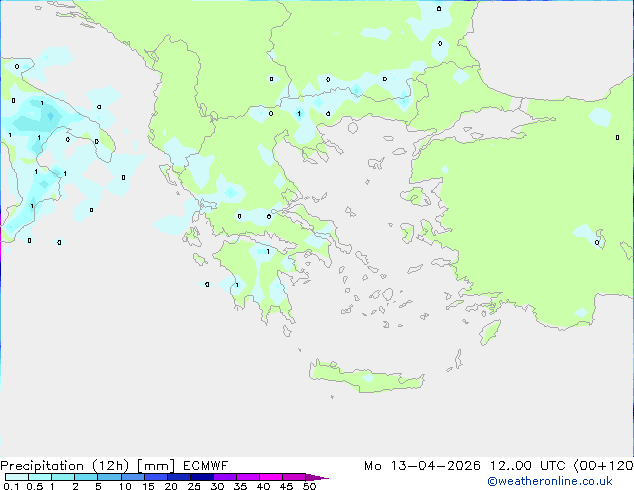Pick the 15–20 mm legend swatch
Screen dimensions: 634x490
[156, 477]
